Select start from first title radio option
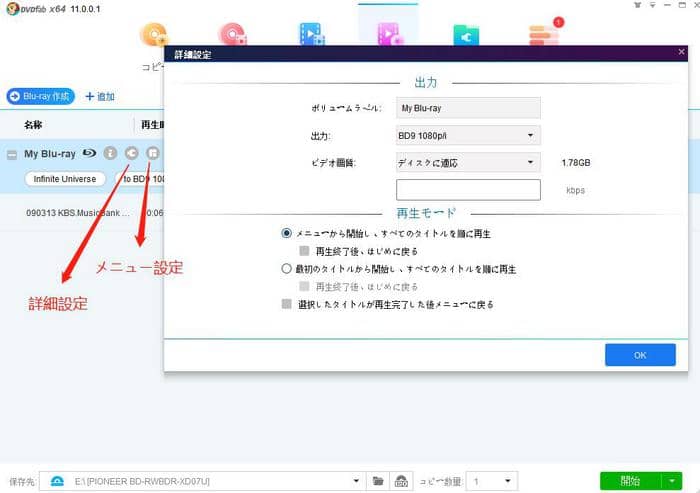Screen dimensions: 700x493 (x=288, y=269)
